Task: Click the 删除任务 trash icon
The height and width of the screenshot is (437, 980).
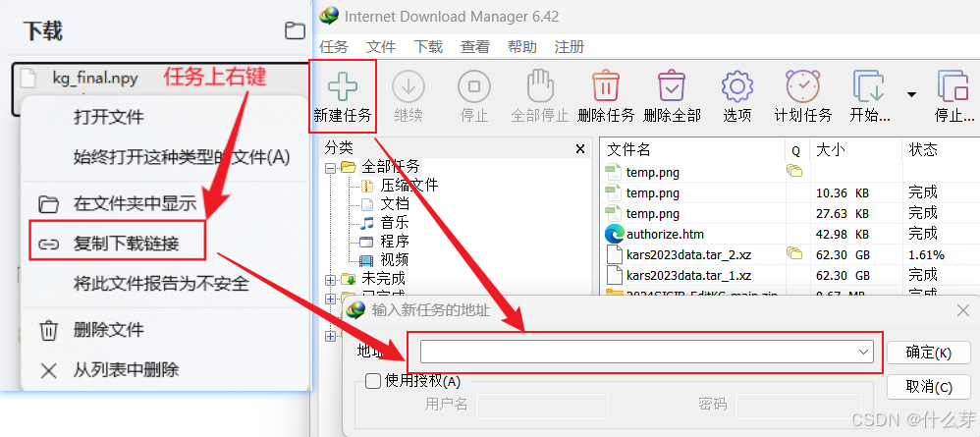Action: click(x=606, y=86)
